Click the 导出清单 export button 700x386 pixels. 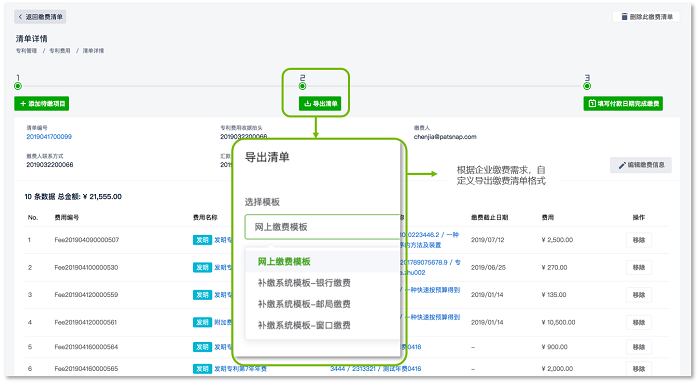pyautogui.click(x=320, y=104)
